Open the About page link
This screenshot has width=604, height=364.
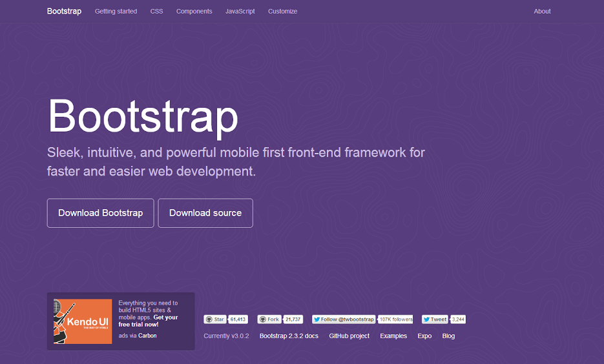click(x=542, y=11)
